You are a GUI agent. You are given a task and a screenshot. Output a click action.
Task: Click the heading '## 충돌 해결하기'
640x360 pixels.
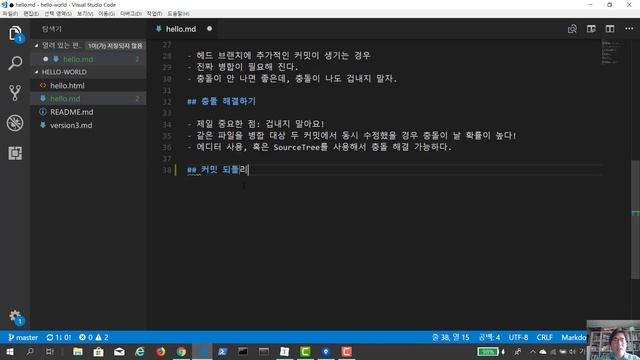pyautogui.click(x=221, y=101)
